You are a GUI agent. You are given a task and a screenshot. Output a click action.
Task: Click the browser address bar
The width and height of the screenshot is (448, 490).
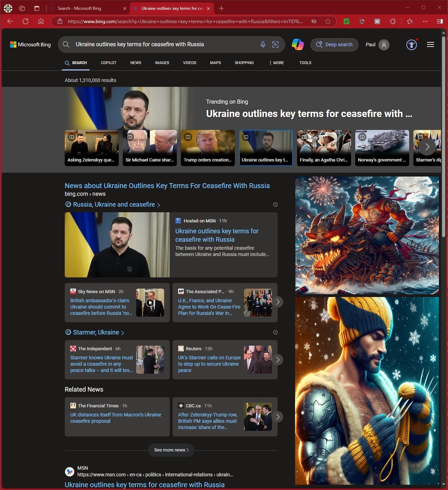pos(185,21)
